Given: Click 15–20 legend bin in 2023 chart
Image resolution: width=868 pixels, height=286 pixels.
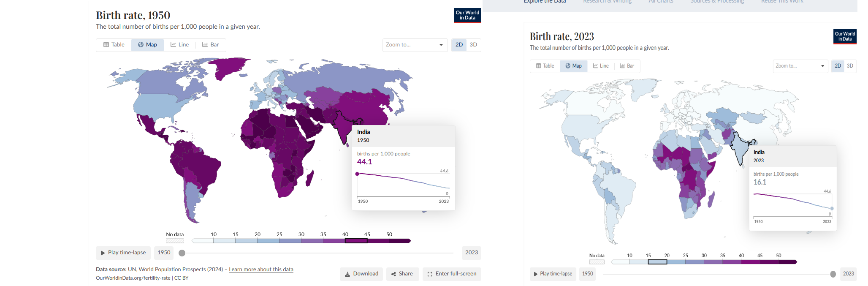Looking at the screenshot, I should click(658, 262).
